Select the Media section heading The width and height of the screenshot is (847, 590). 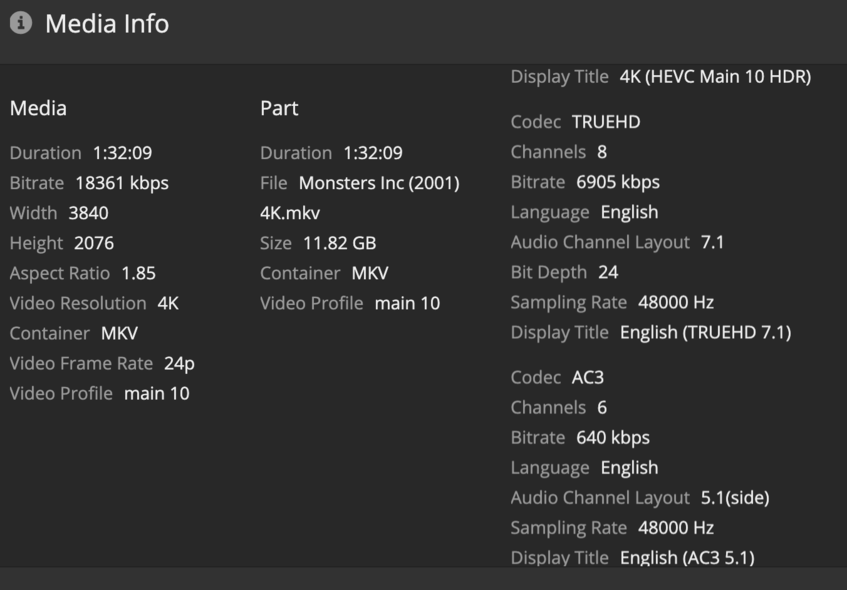38,108
